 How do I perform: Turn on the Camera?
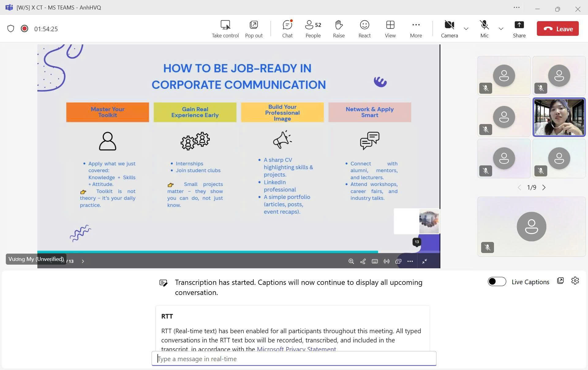(449, 29)
